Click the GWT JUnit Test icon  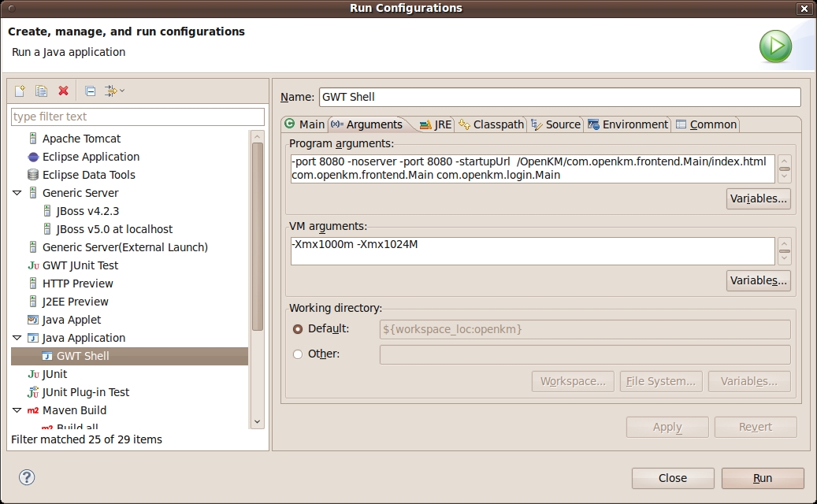pos(33,265)
